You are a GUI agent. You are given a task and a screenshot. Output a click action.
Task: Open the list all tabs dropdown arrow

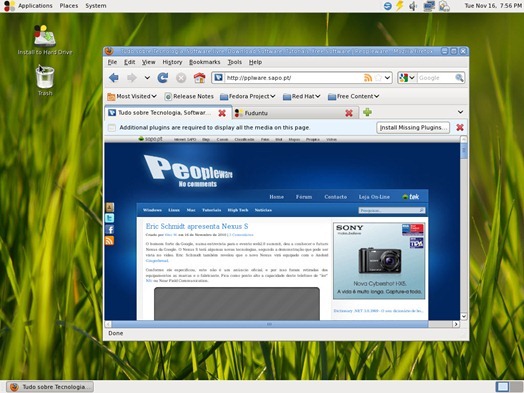pyautogui.click(x=460, y=112)
